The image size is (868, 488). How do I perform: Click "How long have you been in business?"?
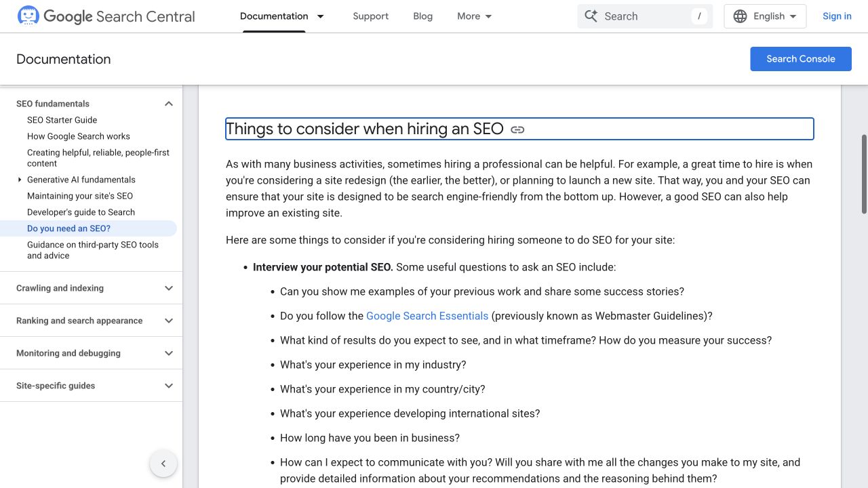coord(370,438)
